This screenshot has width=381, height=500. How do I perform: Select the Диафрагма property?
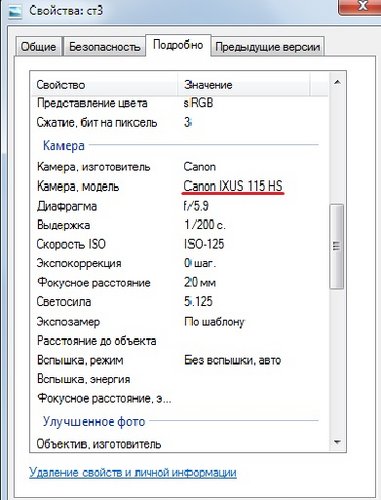pos(67,206)
